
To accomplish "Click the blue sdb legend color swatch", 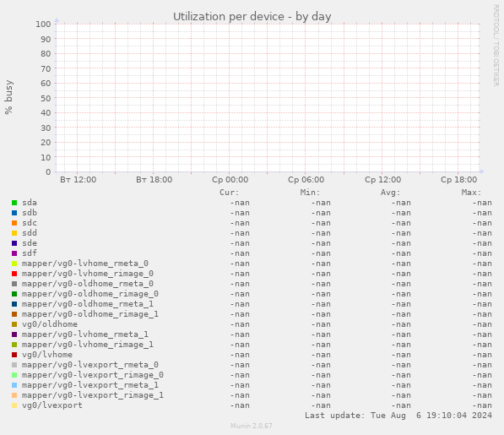I will coord(14,213).
